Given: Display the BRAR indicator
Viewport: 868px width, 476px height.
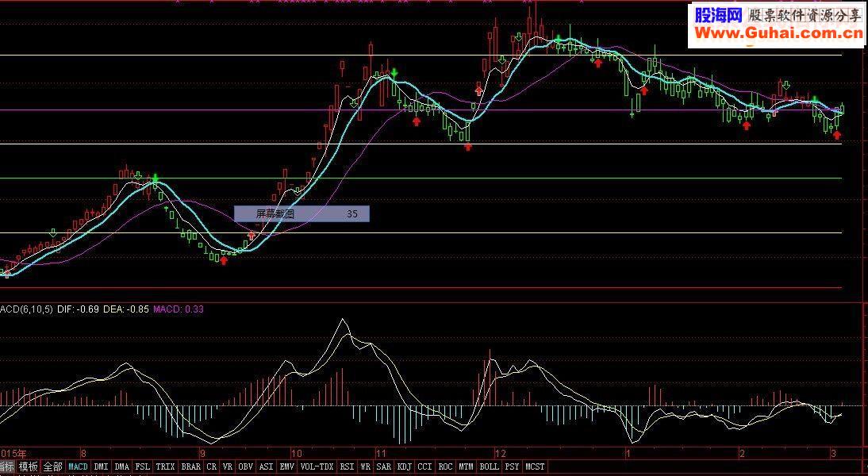Looking at the screenshot, I should 191,466.
